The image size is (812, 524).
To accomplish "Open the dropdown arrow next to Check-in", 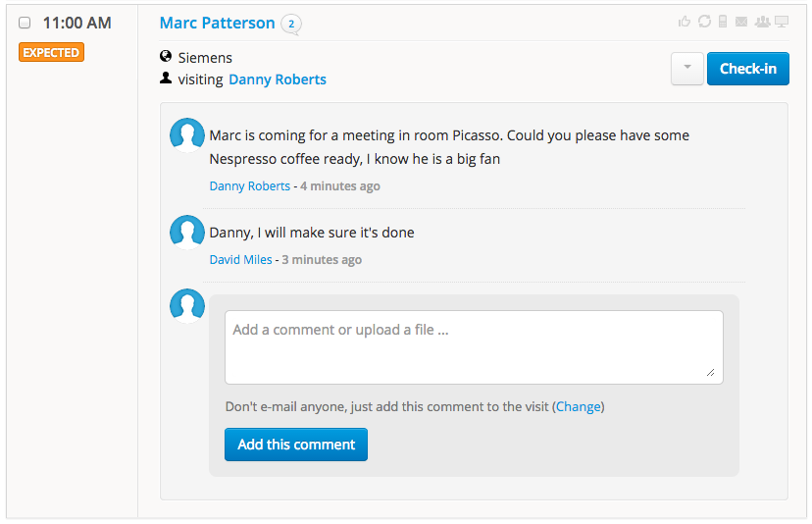I will coord(686,69).
